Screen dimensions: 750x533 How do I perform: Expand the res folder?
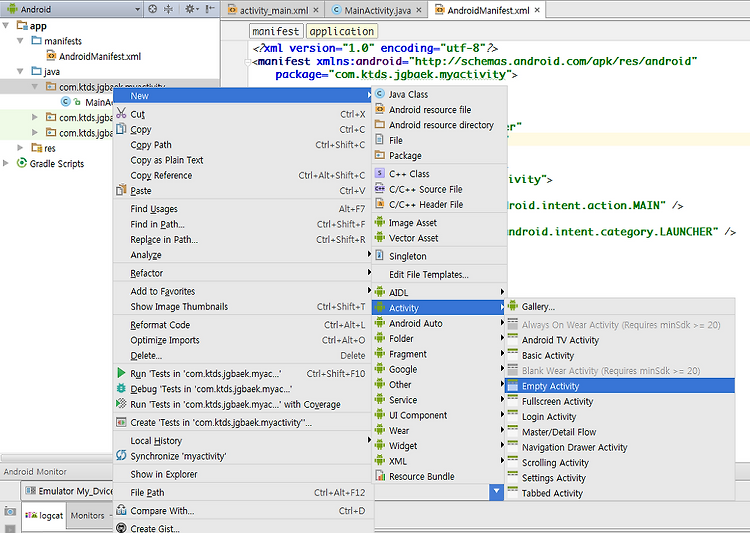tap(20, 148)
